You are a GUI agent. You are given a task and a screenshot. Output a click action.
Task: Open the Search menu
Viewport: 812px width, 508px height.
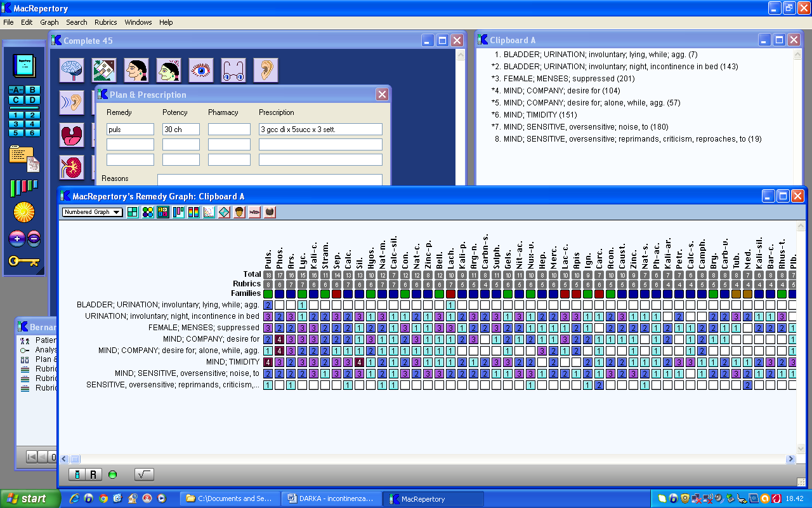coord(77,22)
